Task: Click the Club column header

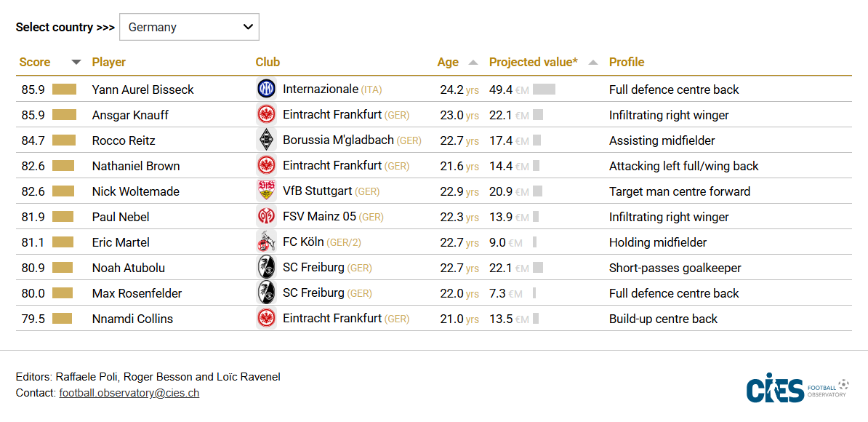Action: point(268,62)
